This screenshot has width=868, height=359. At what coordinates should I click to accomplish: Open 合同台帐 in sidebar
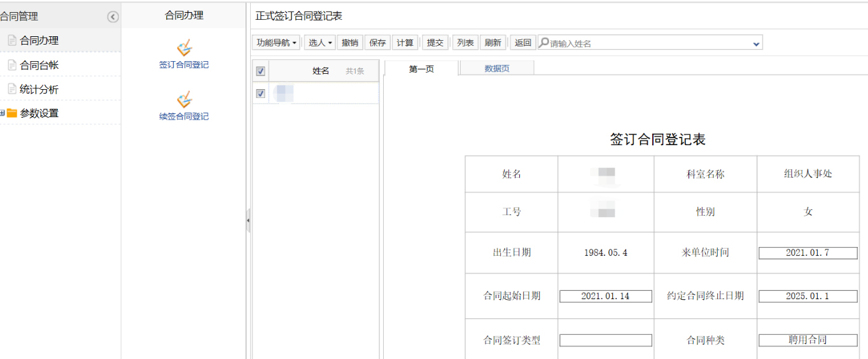[39, 65]
